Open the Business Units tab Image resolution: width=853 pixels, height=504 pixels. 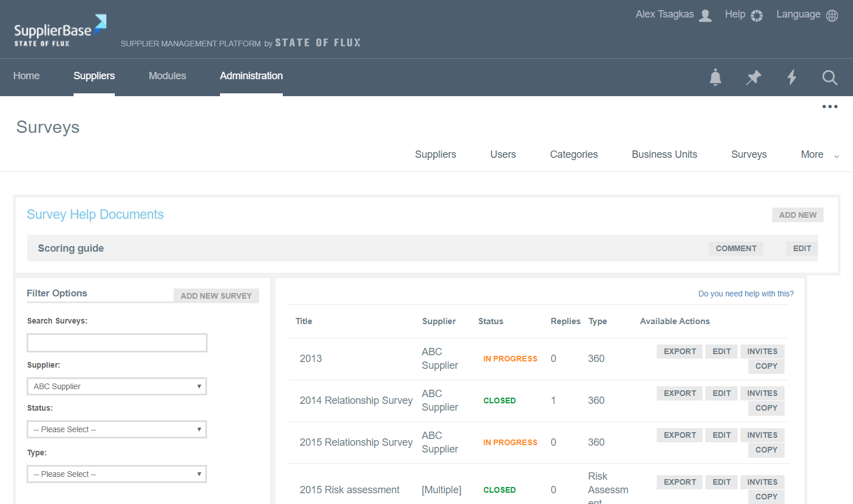coord(664,154)
